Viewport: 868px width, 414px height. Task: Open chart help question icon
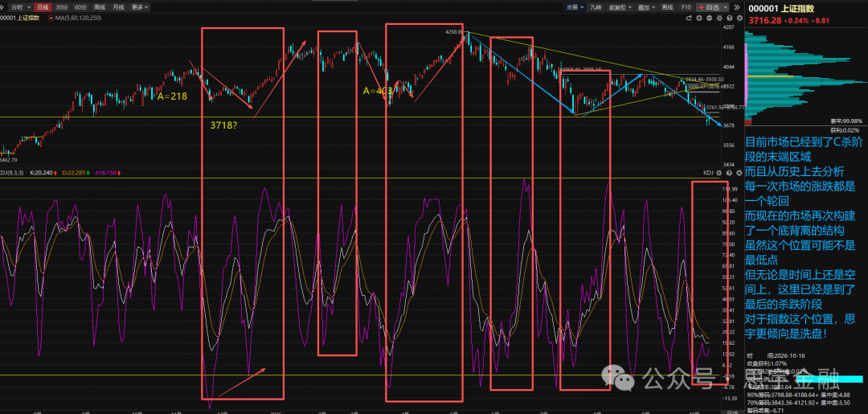[730, 18]
